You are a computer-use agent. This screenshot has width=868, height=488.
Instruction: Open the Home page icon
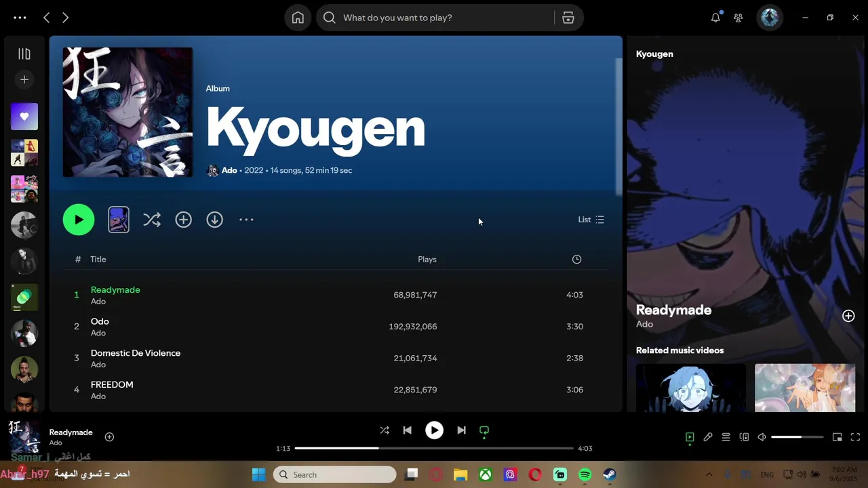(298, 18)
